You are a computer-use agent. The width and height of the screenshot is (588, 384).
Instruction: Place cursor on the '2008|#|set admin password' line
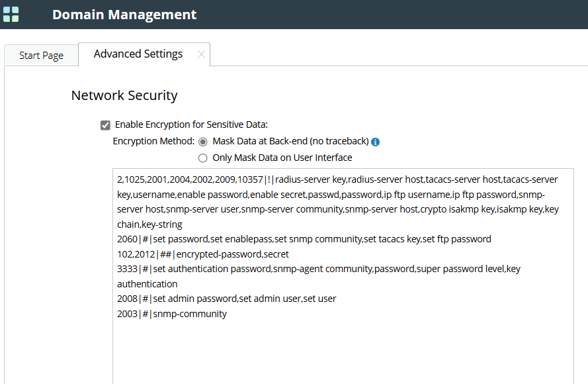(x=227, y=299)
